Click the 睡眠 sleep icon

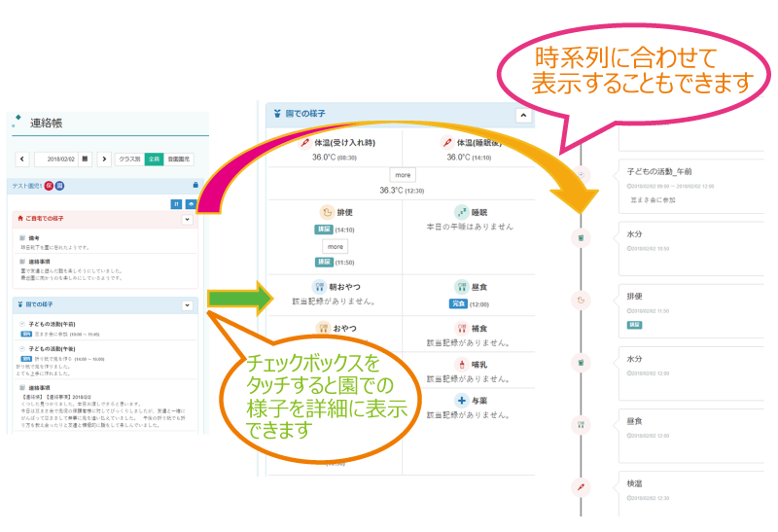(461, 211)
